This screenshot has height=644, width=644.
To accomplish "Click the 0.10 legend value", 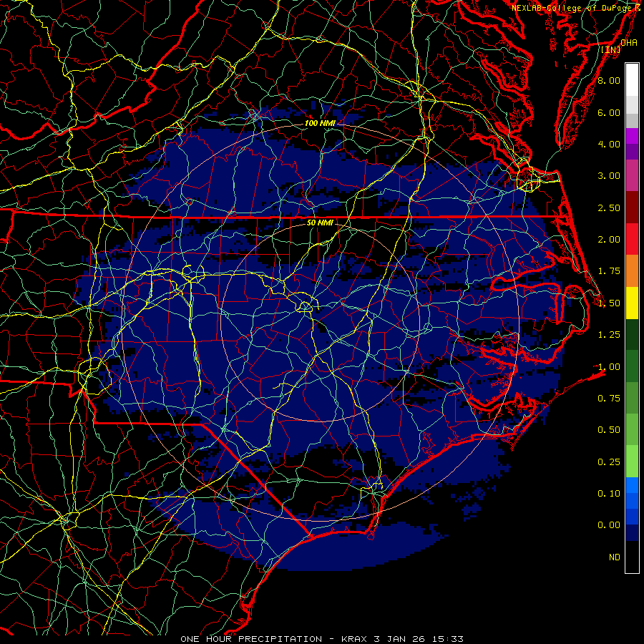I will 609,493.
